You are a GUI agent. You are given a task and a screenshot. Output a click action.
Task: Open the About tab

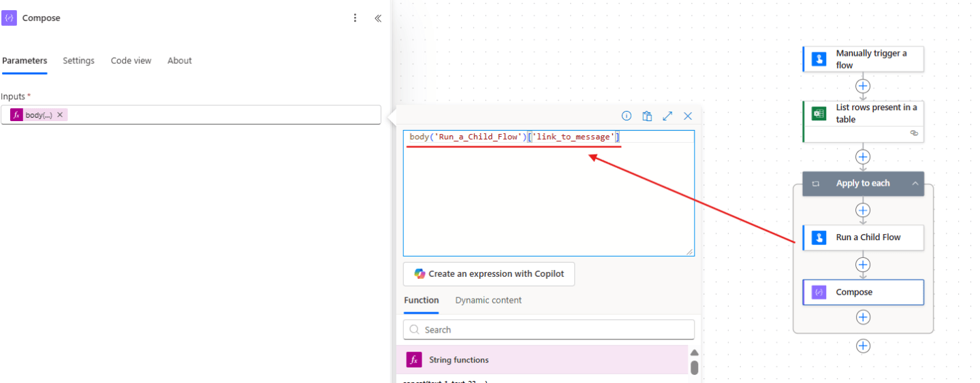point(180,61)
